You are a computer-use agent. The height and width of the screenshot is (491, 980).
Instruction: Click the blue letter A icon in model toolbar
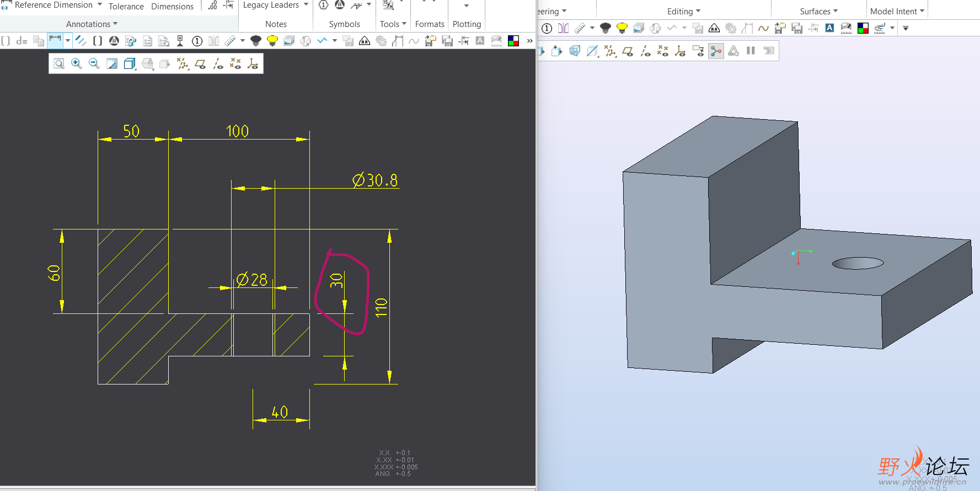[x=829, y=28]
